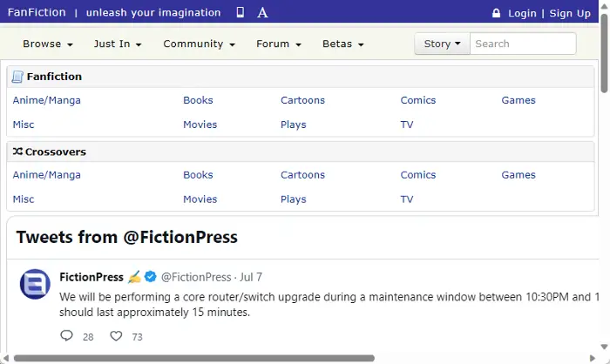Open Crossovers Comics category
This screenshot has height=364, width=610.
click(x=418, y=175)
